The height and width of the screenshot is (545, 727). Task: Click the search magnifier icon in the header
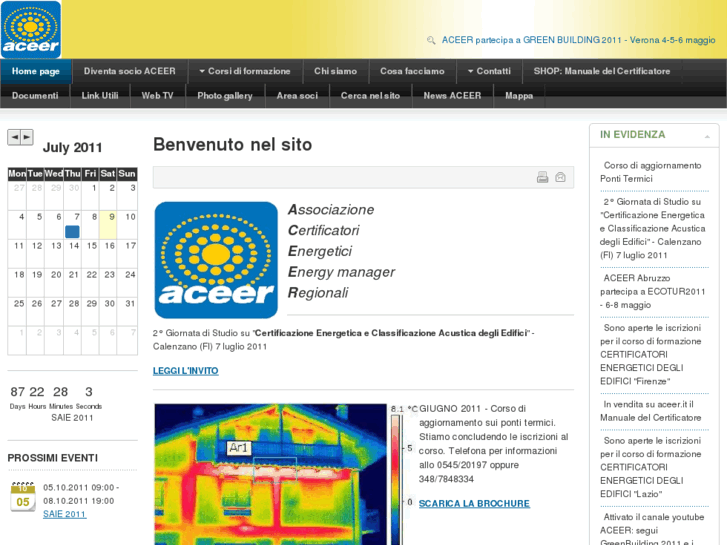coord(431,40)
